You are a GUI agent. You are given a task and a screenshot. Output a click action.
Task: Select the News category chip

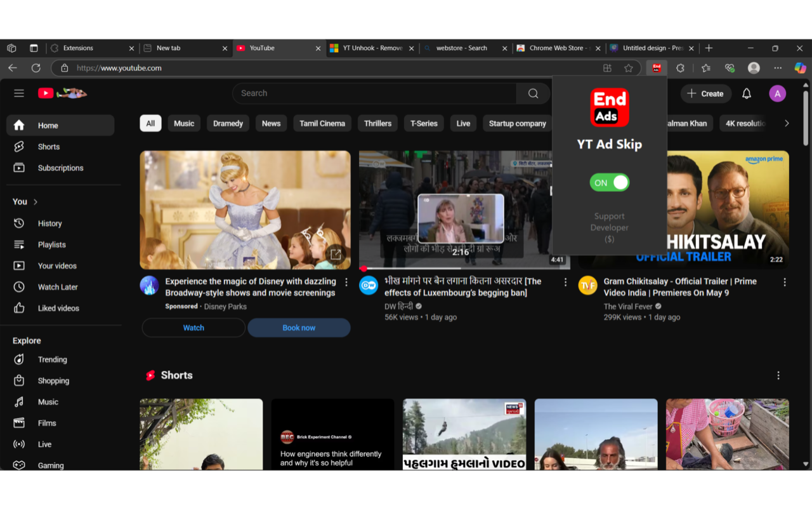point(271,123)
